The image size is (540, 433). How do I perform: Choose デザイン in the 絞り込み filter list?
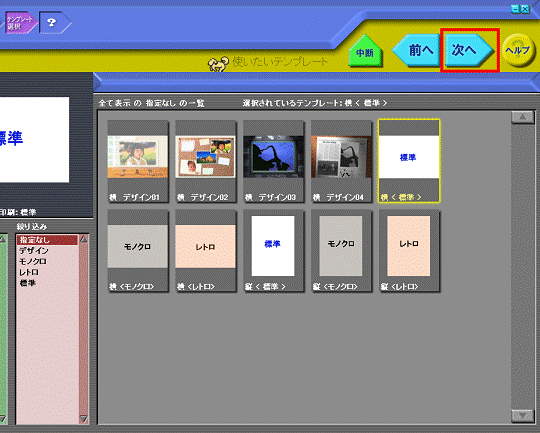click(47, 251)
